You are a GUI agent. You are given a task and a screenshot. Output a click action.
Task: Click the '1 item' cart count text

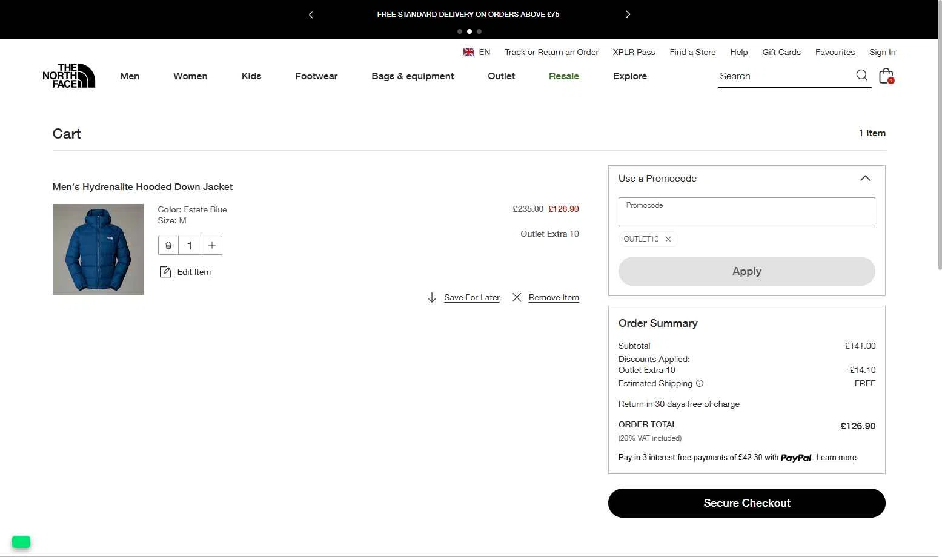coord(872,133)
